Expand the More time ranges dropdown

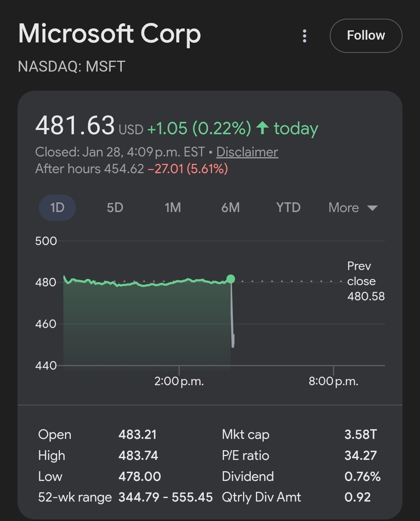tap(352, 207)
